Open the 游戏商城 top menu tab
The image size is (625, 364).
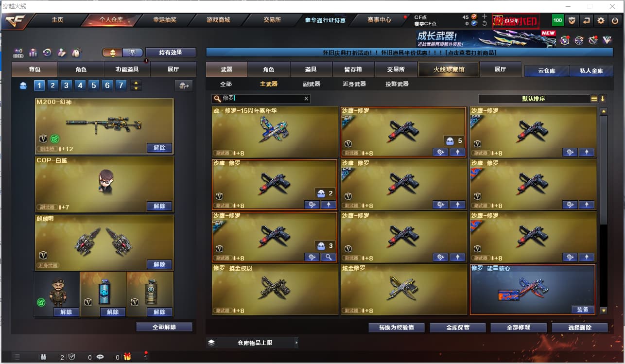point(218,20)
